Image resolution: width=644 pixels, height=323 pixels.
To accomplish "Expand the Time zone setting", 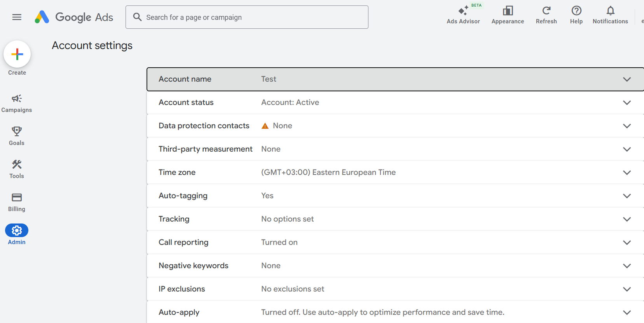I will [627, 173].
